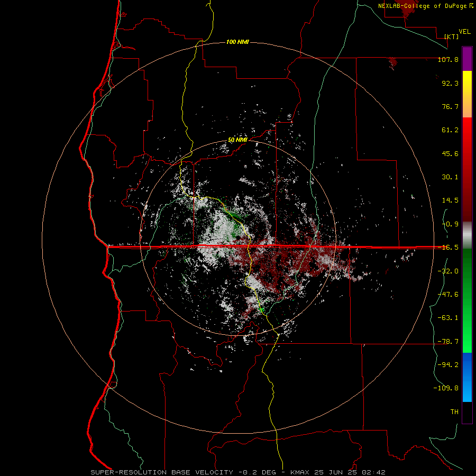
Task: Click the -0.9 velocity scale value
Action: tap(450, 224)
